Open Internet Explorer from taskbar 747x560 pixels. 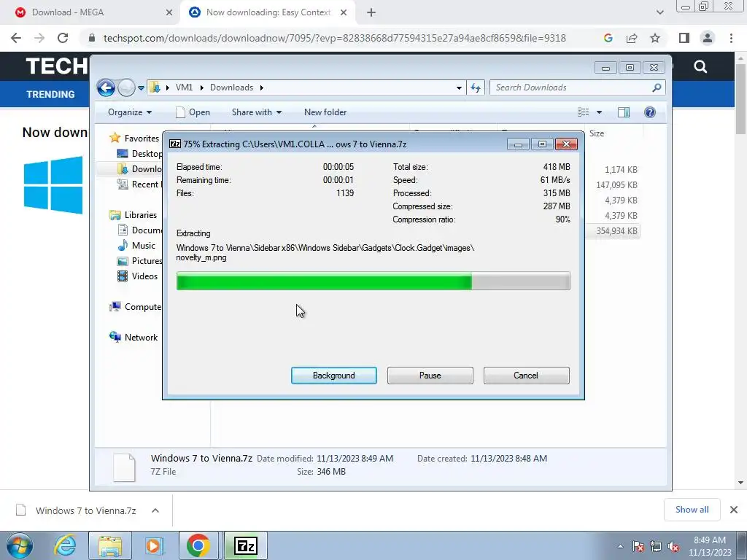point(65,545)
